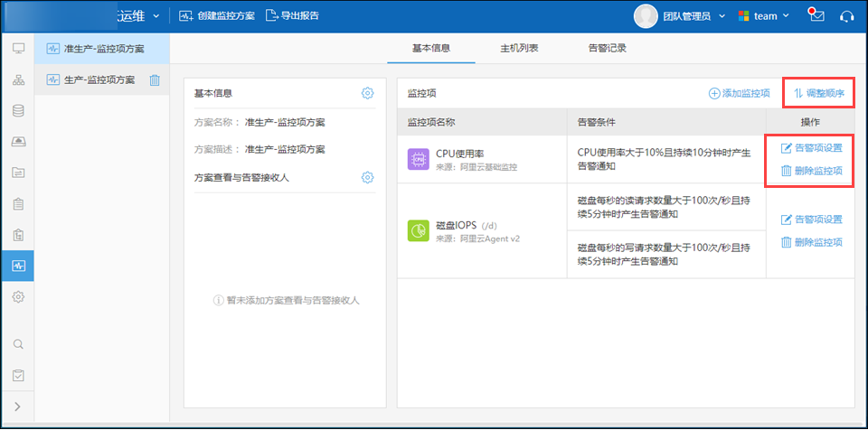The width and height of the screenshot is (868, 430).
Task: Click the gear icon beside 基本信息
Action: [x=367, y=93]
